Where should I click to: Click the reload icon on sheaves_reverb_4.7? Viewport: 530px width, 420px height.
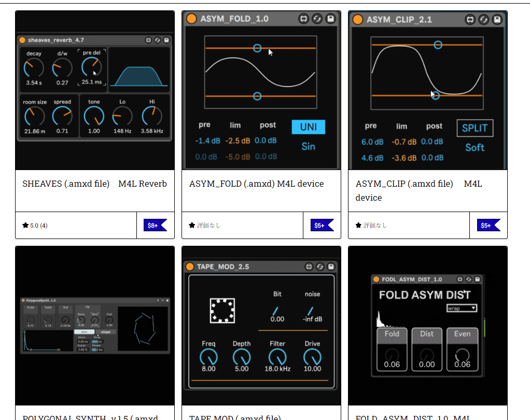click(158, 40)
